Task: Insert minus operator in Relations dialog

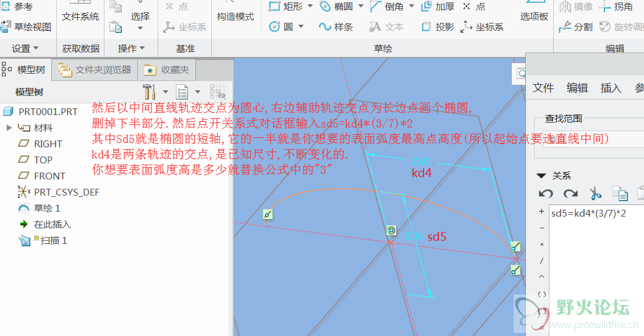Action: [x=542, y=228]
